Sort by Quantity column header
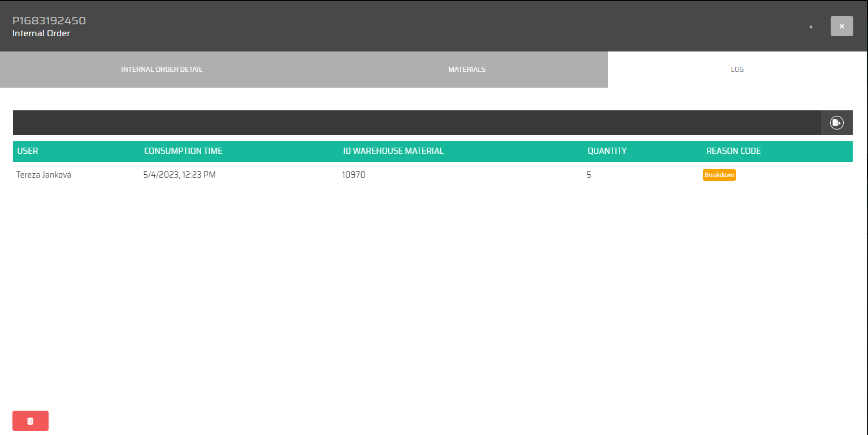This screenshot has width=868, height=435. tap(607, 151)
